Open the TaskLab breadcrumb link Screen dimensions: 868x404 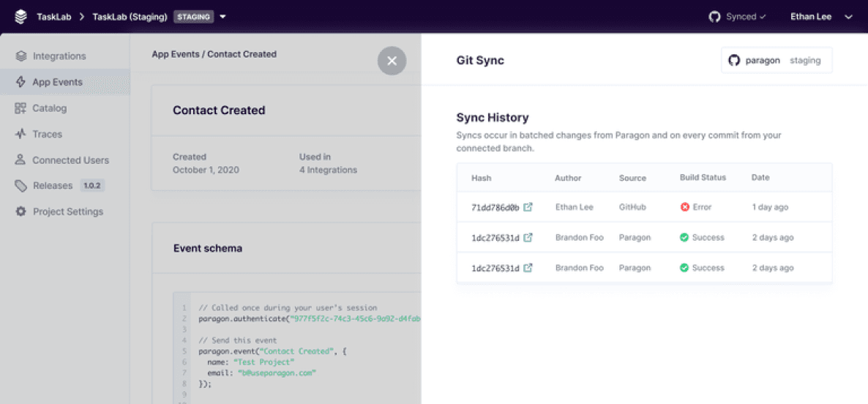coord(53,17)
